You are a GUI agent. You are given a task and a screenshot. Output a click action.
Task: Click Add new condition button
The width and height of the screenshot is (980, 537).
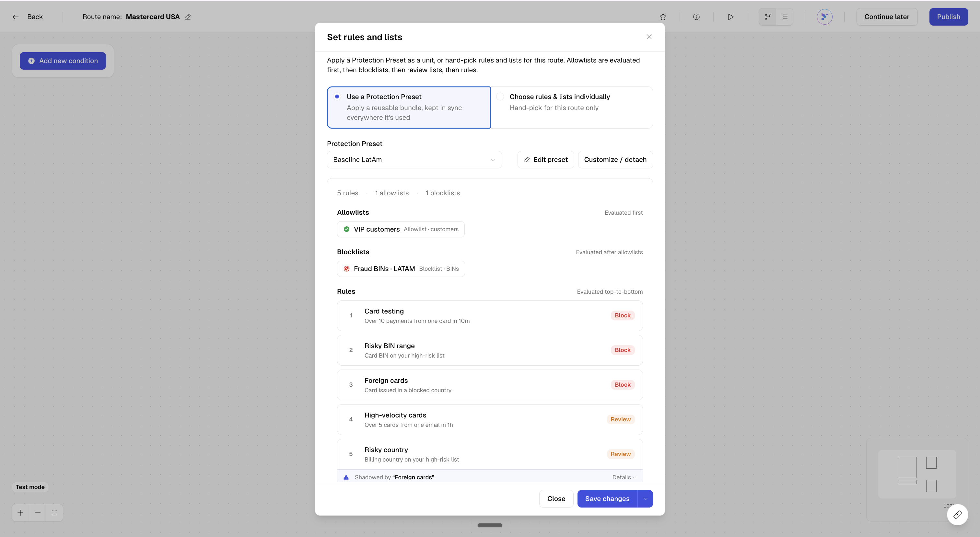[63, 61]
